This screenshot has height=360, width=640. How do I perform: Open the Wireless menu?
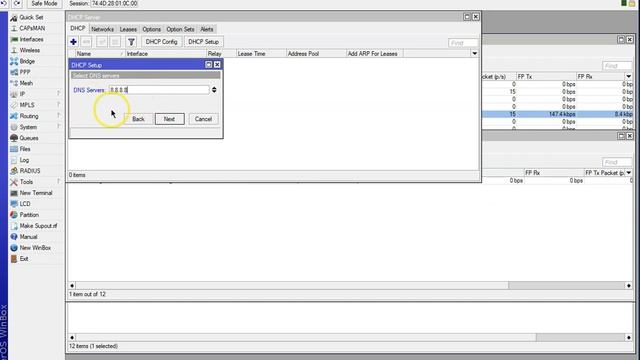(x=30, y=51)
